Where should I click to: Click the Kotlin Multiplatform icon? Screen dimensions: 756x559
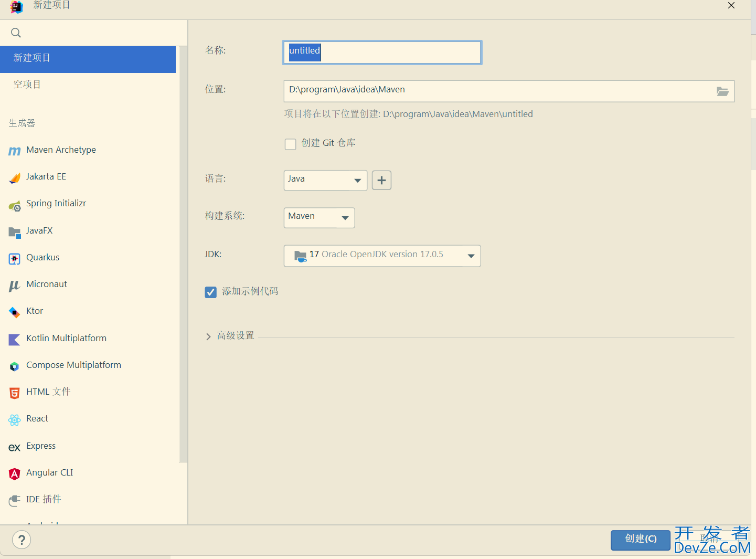point(14,340)
